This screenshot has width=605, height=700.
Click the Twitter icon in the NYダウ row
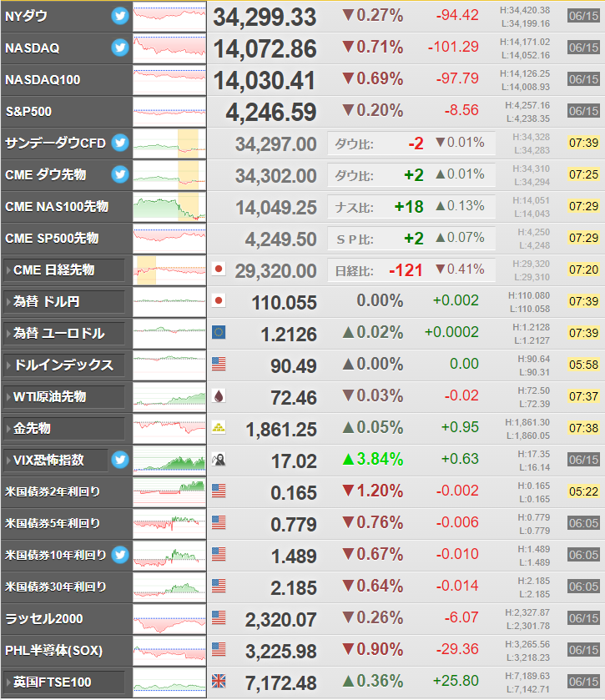click(119, 16)
